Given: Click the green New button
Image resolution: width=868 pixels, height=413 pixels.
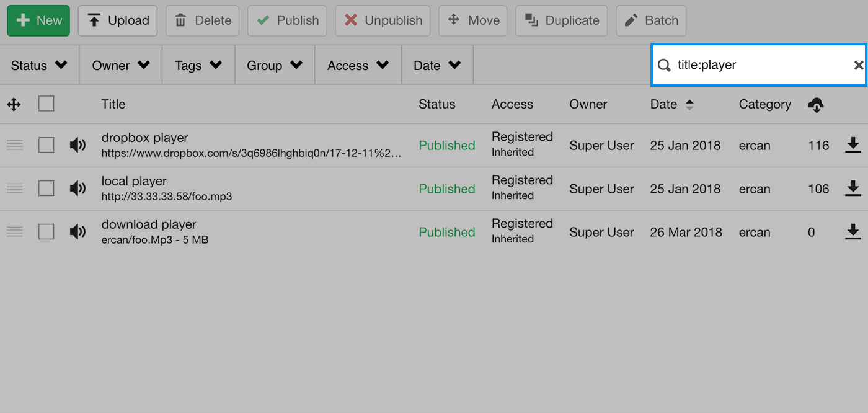Looking at the screenshot, I should [x=38, y=20].
